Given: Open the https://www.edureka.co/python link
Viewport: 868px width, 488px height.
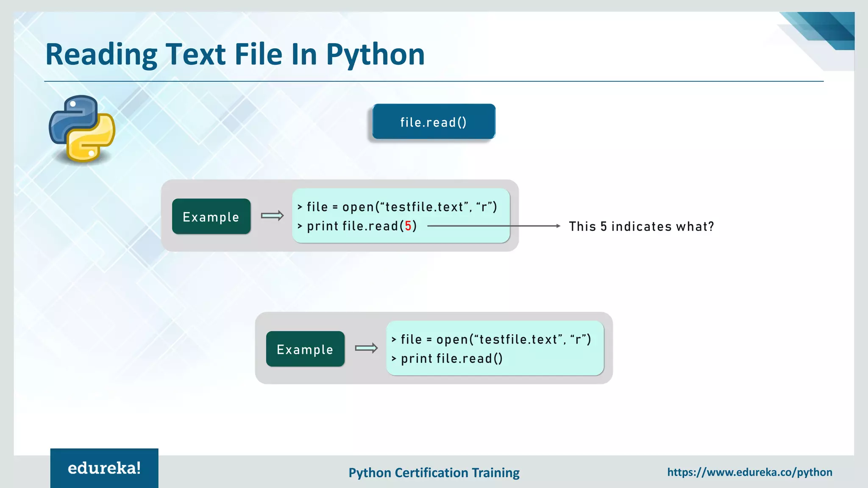Looking at the screenshot, I should pos(750,472).
